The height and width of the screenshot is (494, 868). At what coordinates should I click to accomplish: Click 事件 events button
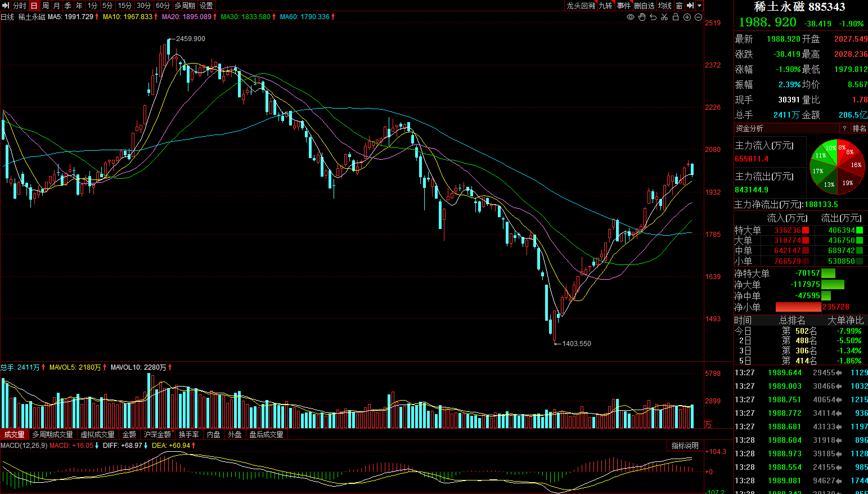[624, 6]
